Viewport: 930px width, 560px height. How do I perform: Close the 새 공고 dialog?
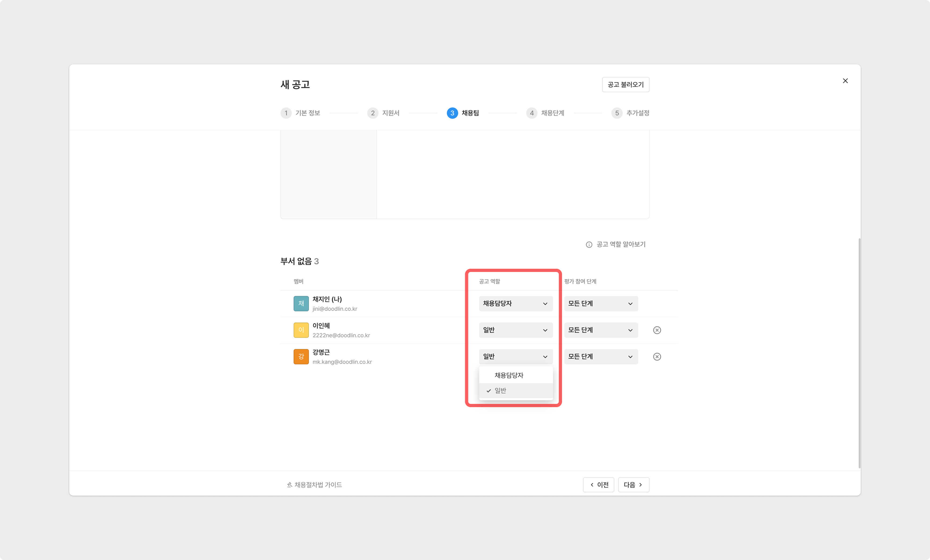pyautogui.click(x=845, y=81)
